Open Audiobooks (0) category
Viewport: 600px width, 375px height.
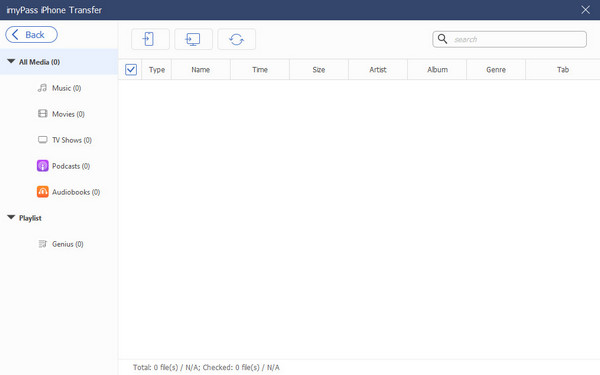click(76, 192)
